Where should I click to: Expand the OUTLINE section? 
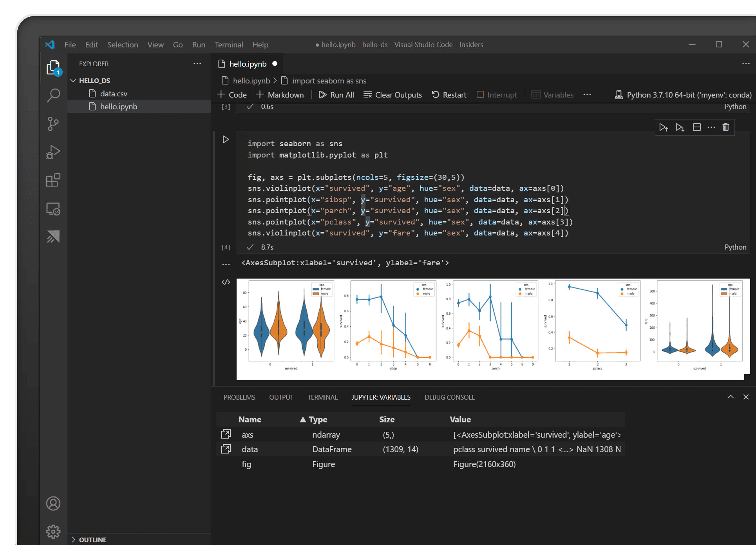point(92,540)
